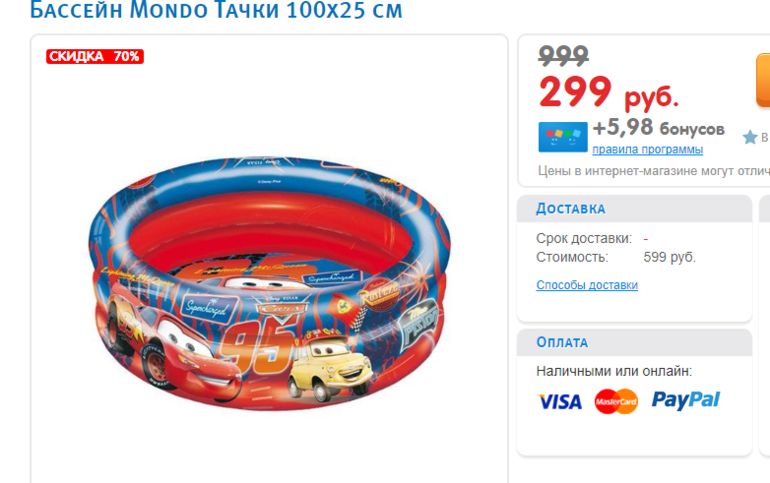Click the red СКИДКА 70% discount badge

pyautogui.click(x=95, y=56)
